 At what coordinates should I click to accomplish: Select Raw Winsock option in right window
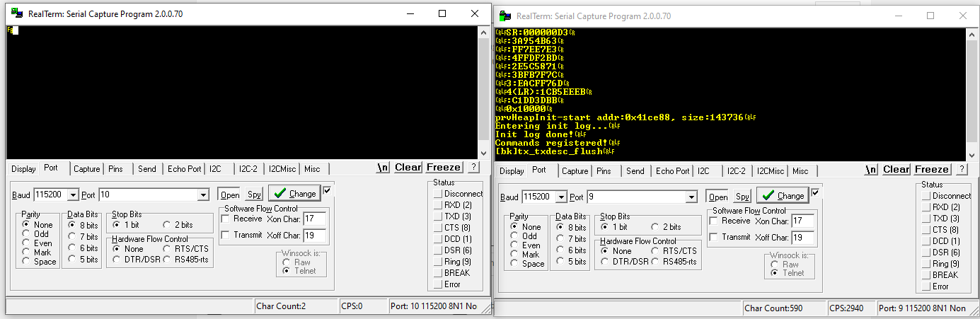tap(785, 264)
